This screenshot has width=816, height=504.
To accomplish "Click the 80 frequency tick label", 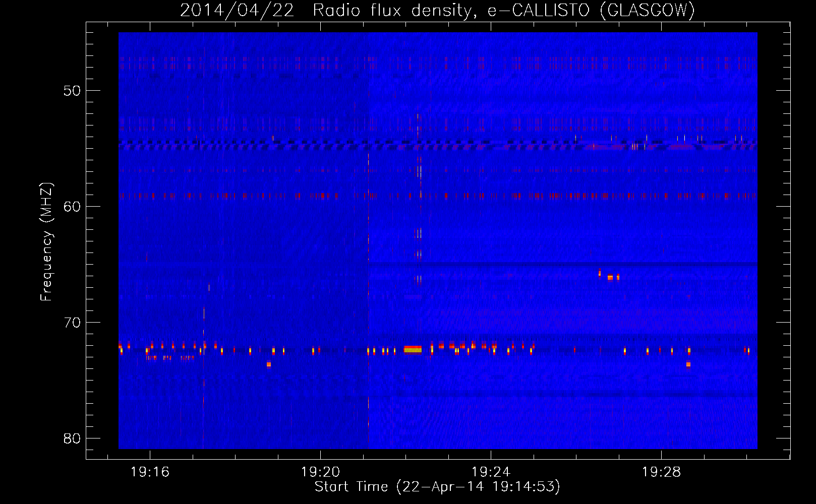I will pyautogui.click(x=72, y=438).
